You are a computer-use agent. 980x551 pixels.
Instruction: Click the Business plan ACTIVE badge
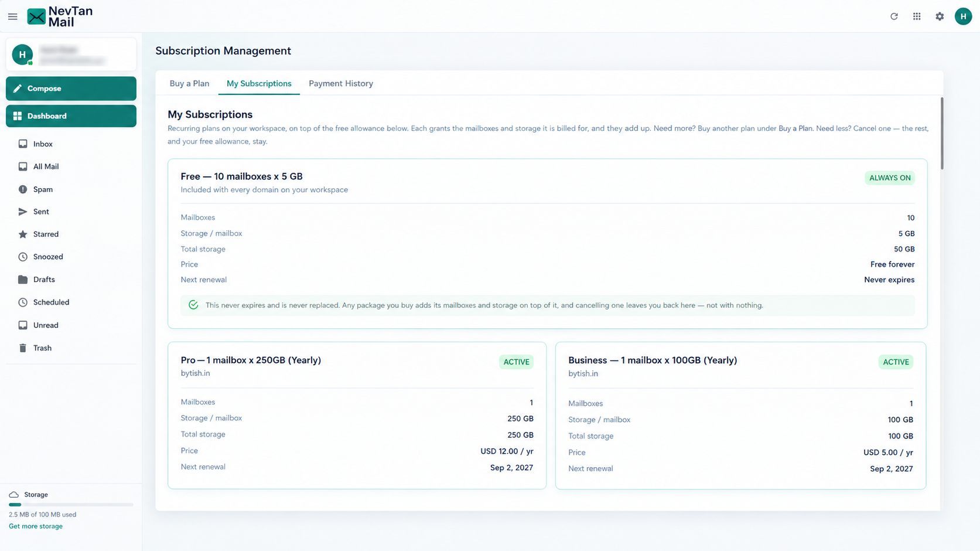point(896,362)
